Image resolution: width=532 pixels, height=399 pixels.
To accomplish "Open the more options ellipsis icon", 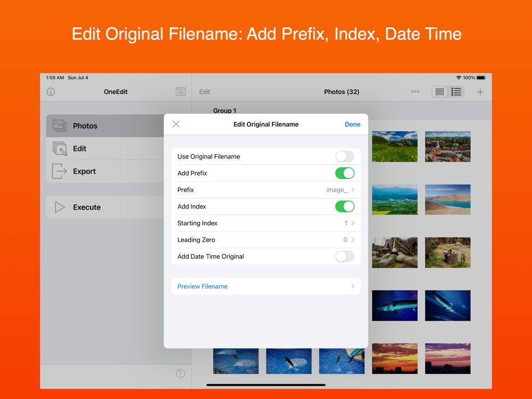I will click(x=415, y=92).
